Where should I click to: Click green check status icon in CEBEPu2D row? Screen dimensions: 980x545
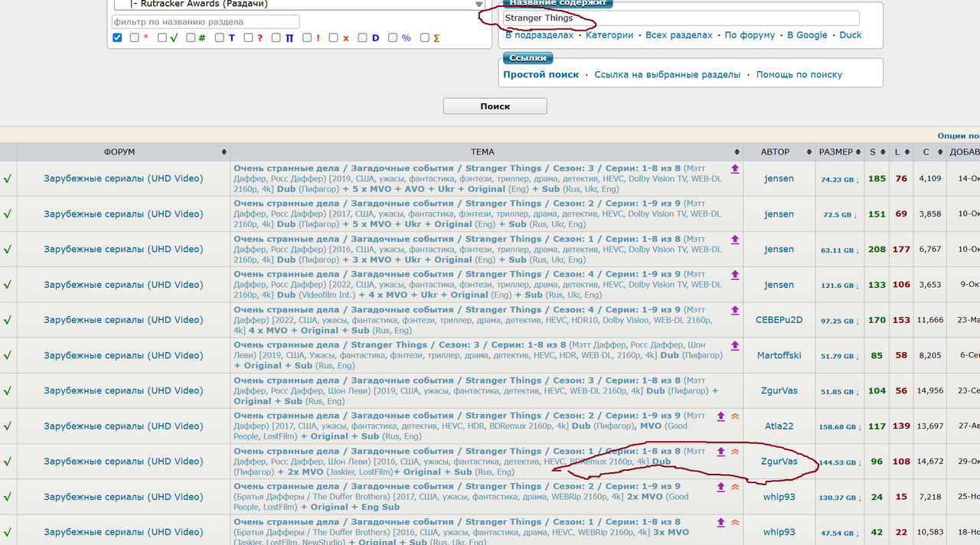click(8, 320)
